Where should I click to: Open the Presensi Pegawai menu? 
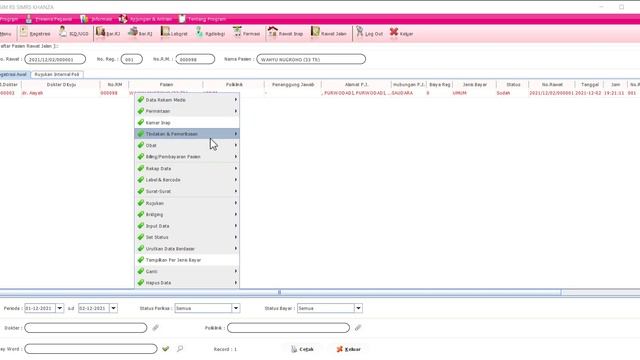coord(49,19)
